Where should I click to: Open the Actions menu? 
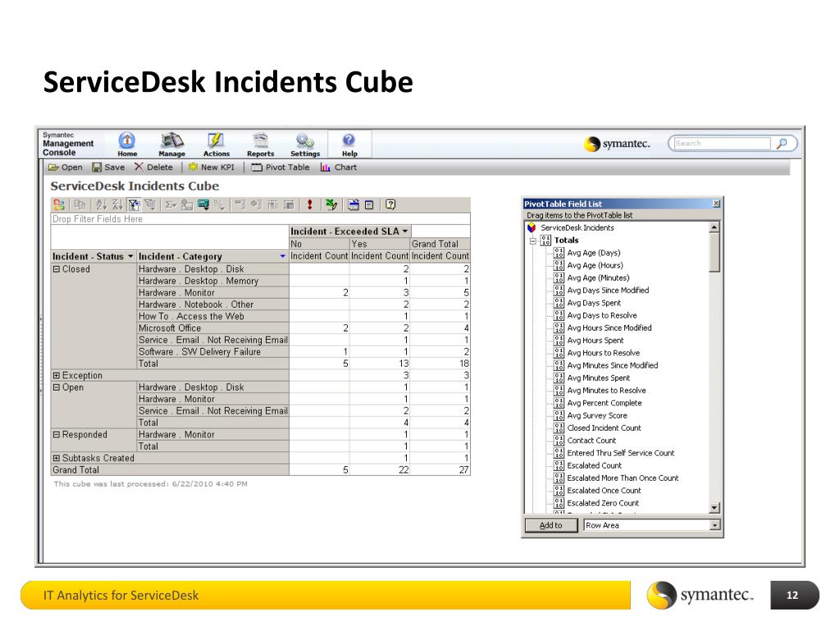click(x=216, y=144)
